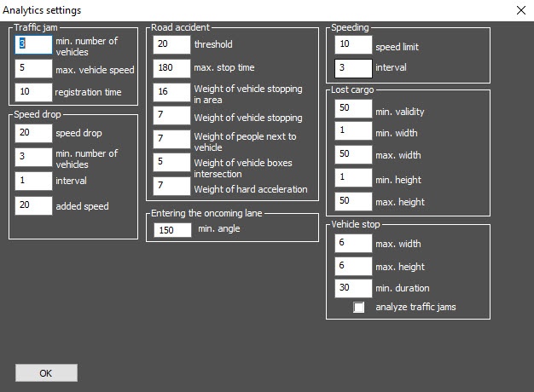Enable the analyze traffic jams checkbox
This screenshot has width=534, height=392.
[x=359, y=308]
